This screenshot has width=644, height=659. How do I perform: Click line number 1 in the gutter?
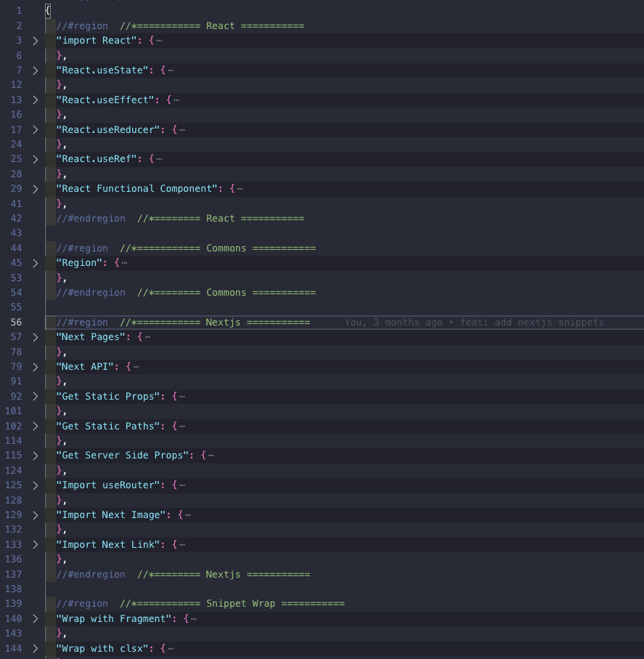pos(19,11)
